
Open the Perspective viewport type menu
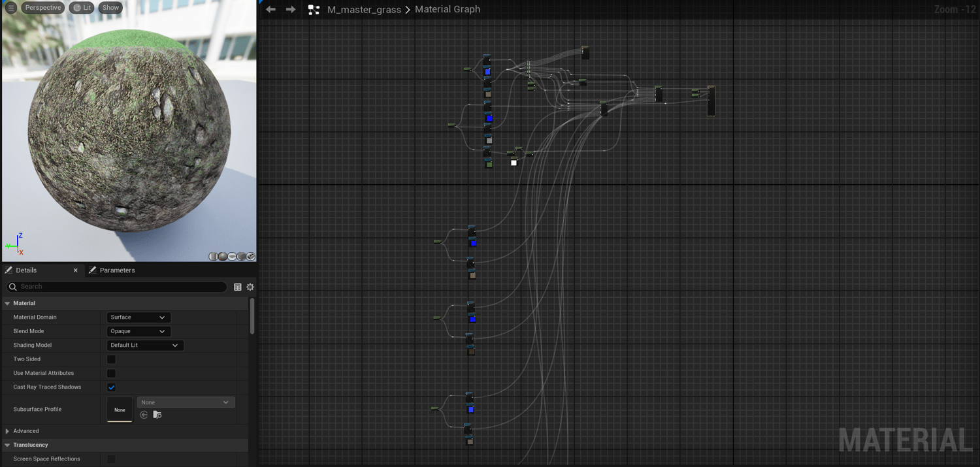tap(42, 8)
